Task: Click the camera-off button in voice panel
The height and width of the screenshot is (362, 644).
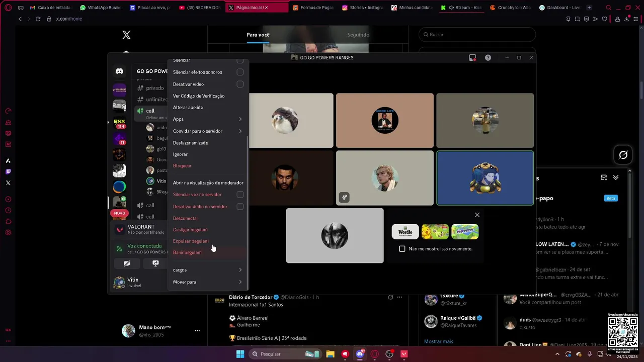Action: click(127, 263)
